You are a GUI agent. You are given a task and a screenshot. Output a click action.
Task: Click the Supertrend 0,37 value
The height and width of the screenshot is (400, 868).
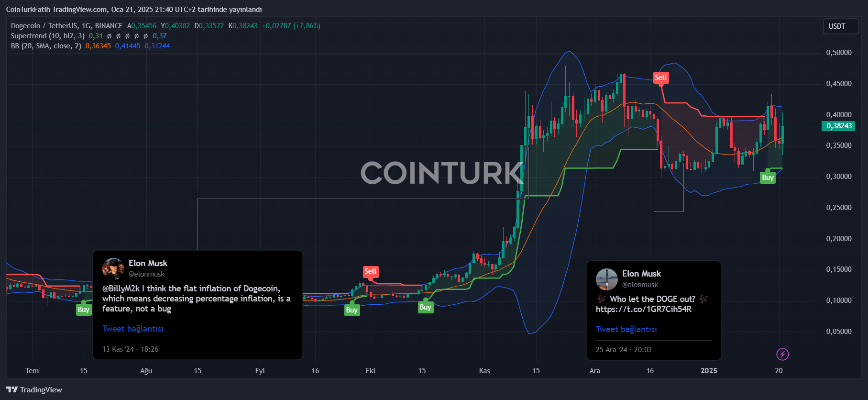(x=160, y=36)
